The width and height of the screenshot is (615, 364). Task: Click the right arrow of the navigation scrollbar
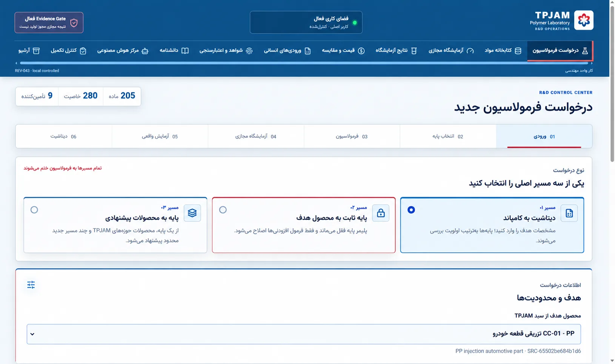pyautogui.click(x=591, y=63)
